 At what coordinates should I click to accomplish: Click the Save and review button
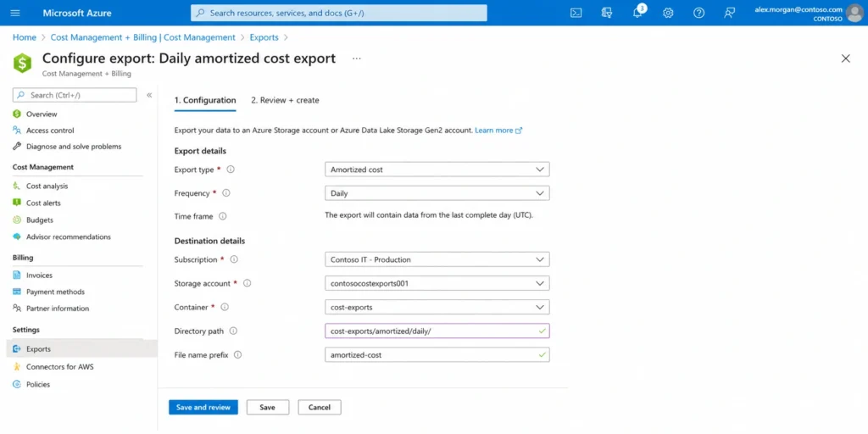203,407
